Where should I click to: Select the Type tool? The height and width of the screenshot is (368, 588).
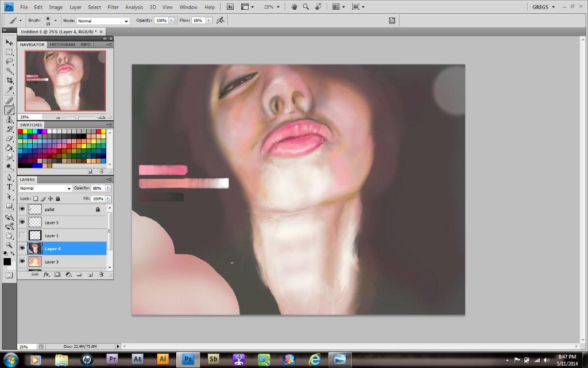[x=9, y=187]
